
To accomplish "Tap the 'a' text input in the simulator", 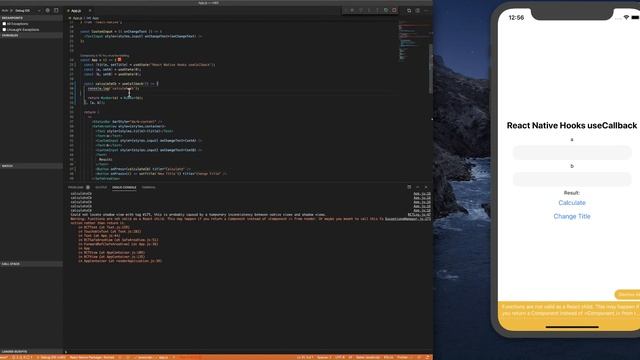I will (x=572, y=153).
